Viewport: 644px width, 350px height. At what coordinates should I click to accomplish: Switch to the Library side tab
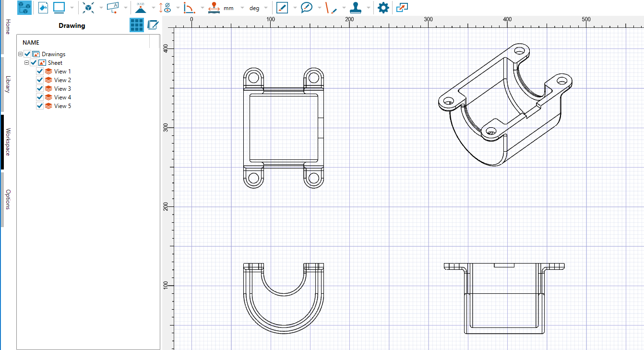[8, 84]
